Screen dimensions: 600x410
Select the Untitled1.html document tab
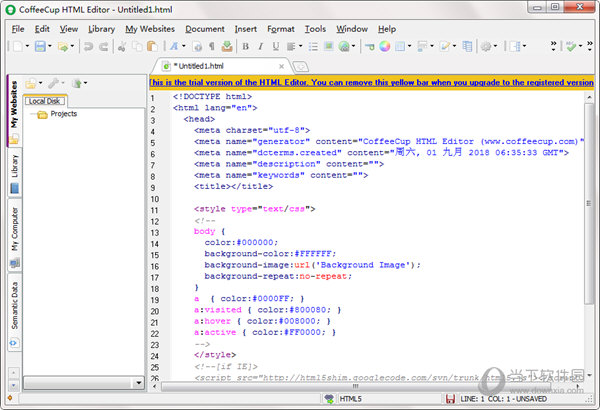(220, 66)
